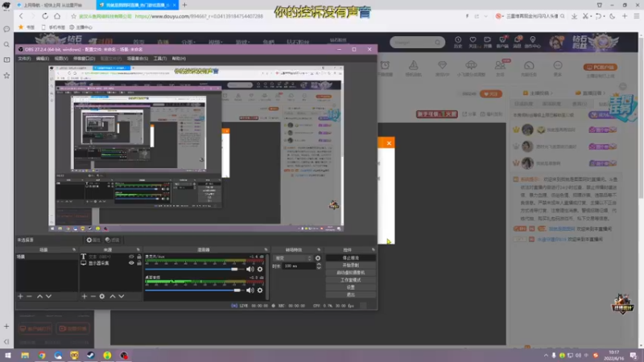The width and height of the screenshot is (644, 362).
Task: Open the 停靠窗口(D) menu in OBS
Action: click(84, 59)
